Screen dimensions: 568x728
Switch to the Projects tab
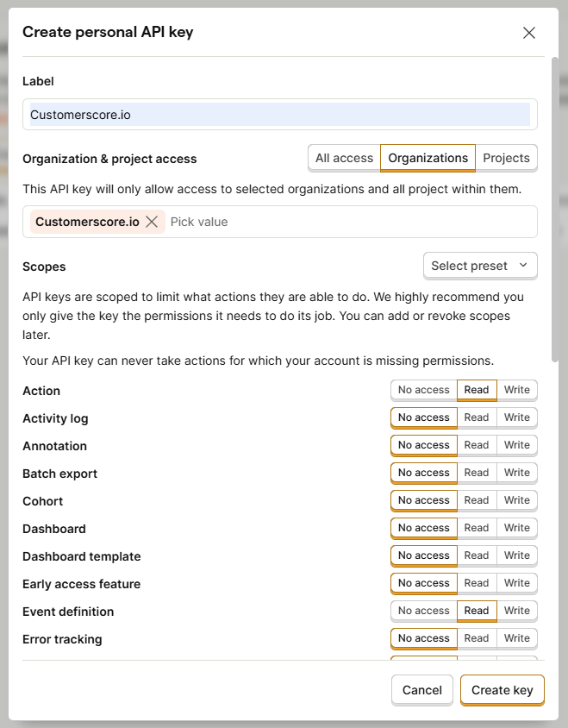coord(506,158)
